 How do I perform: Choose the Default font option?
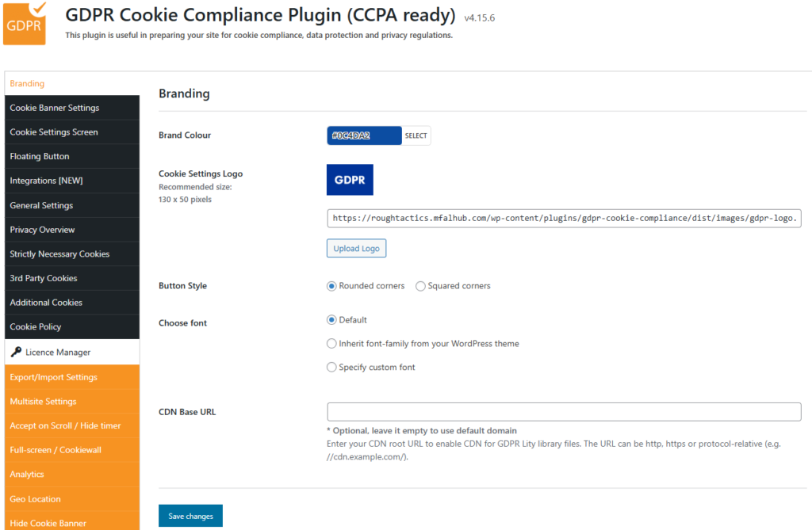(x=331, y=320)
